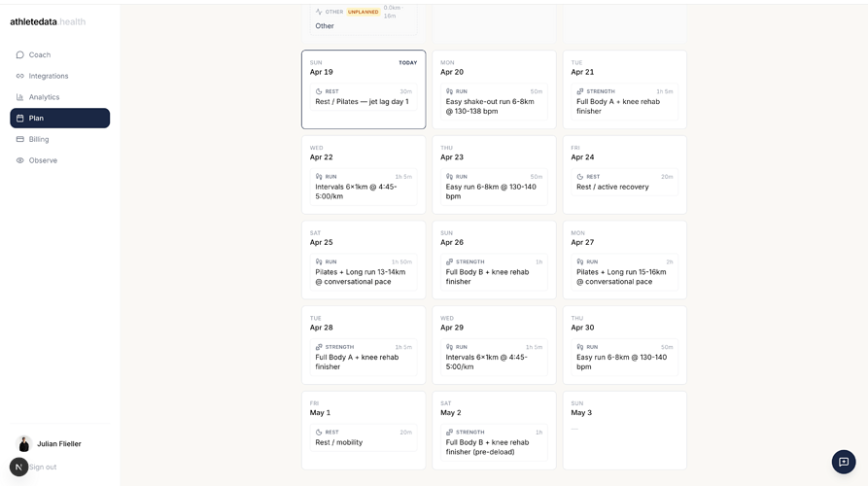Click the run icon on Apr 25
Image resolution: width=868 pixels, height=486 pixels.
tap(319, 261)
